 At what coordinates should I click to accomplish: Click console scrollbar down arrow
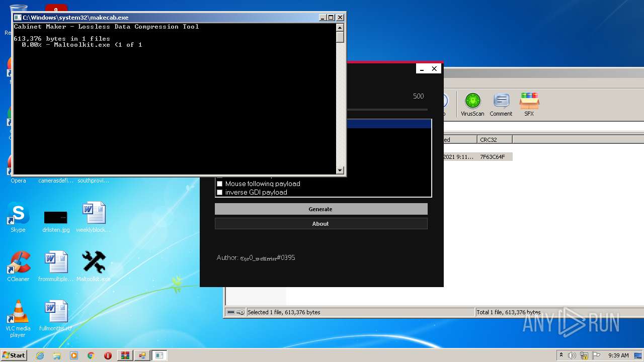pyautogui.click(x=340, y=170)
